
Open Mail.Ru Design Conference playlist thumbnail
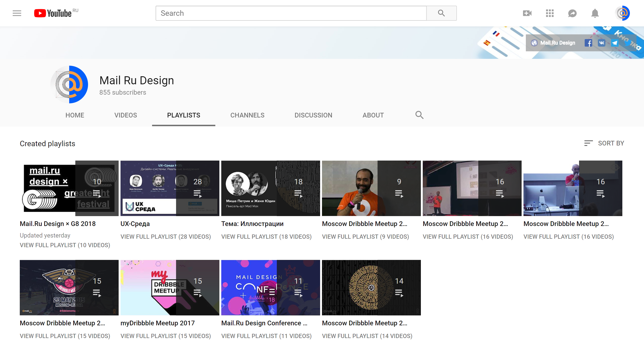pos(270,287)
